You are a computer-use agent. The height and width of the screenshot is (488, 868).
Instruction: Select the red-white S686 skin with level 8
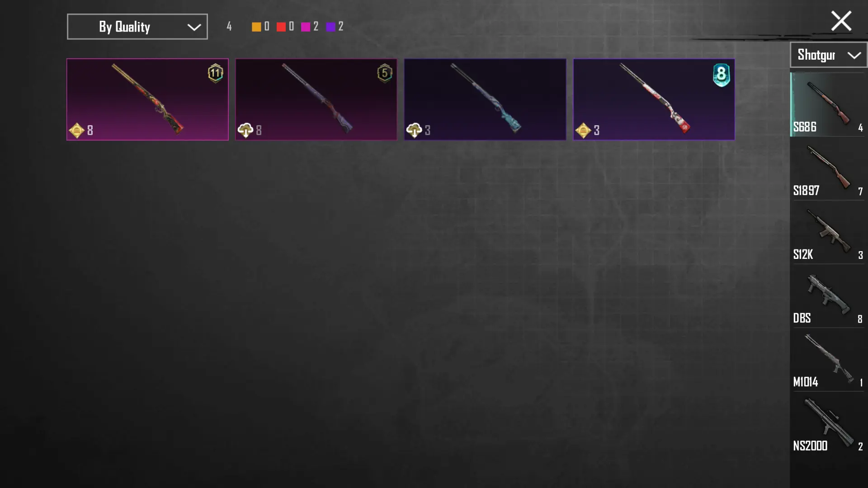point(654,99)
